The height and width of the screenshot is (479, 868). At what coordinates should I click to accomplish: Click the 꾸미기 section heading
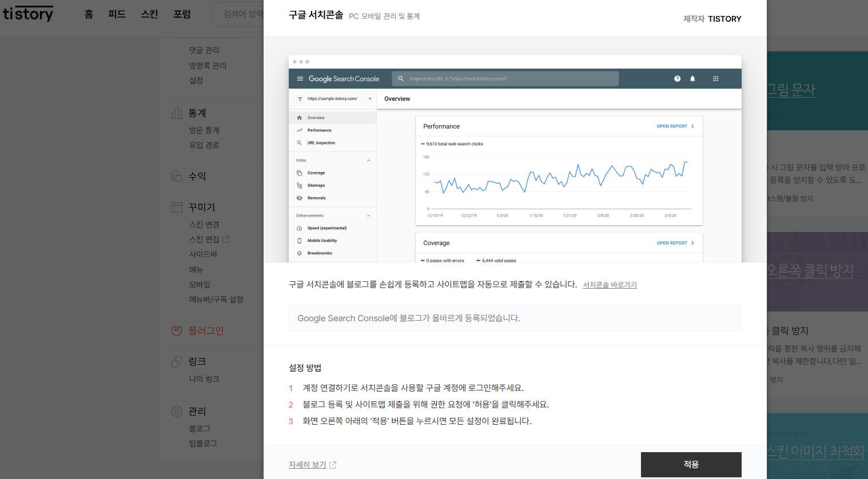click(202, 207)
